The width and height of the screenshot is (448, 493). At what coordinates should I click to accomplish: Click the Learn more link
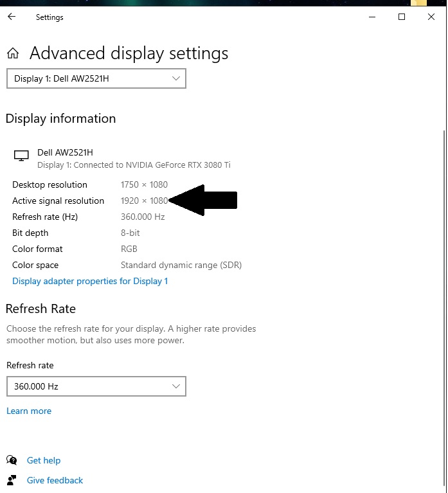pyautogui.click(x=29, y=411)
